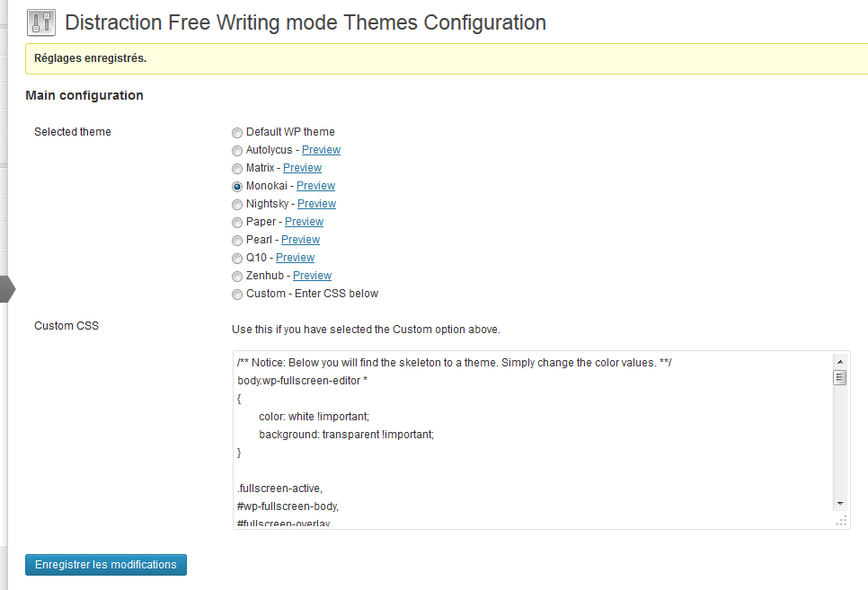Screen dimensions: 868x590
Task: View the Matrix theme Preview link
Action: [x=302, y=168]
